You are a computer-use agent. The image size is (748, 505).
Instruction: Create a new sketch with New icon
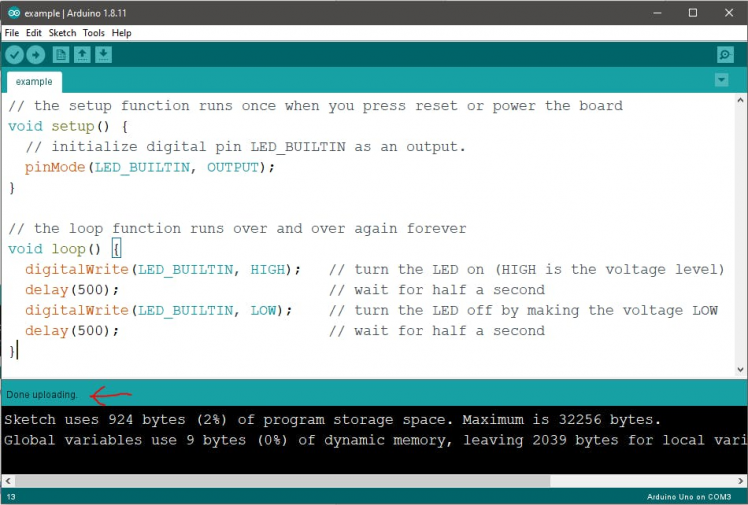click(x=61, y=55)
